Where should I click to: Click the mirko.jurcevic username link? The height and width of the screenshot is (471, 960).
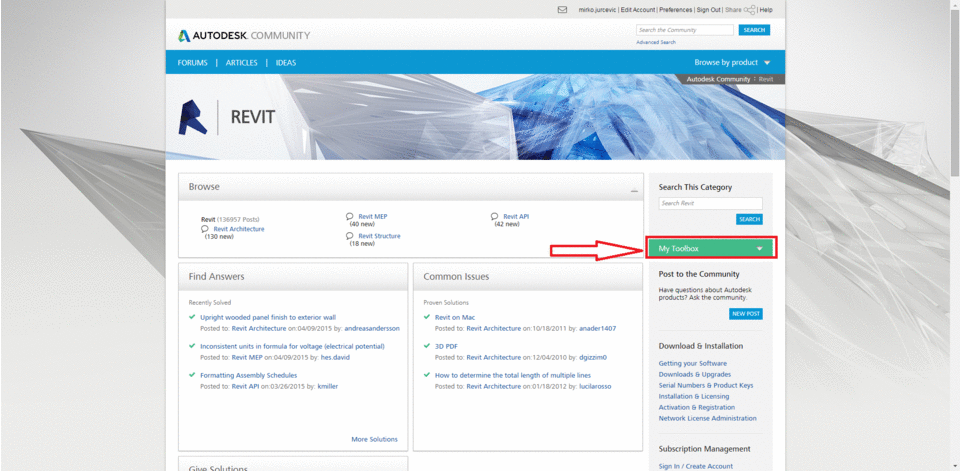[x=597, y=10]
